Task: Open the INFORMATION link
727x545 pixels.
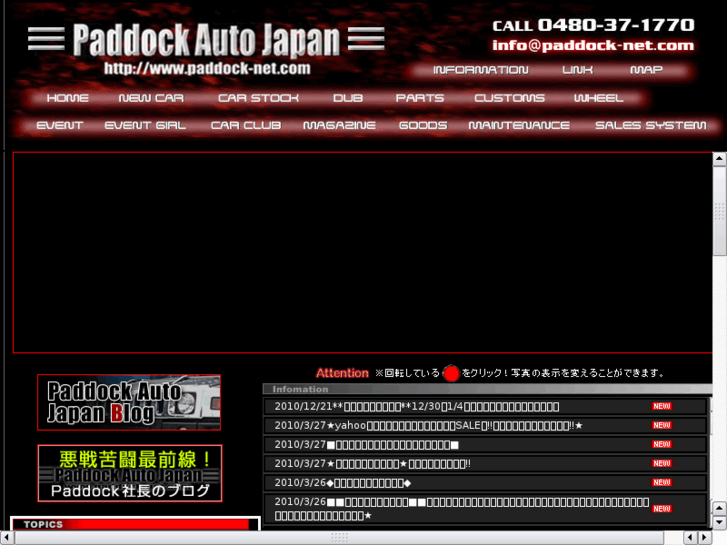Action: (x=481, y=70)
